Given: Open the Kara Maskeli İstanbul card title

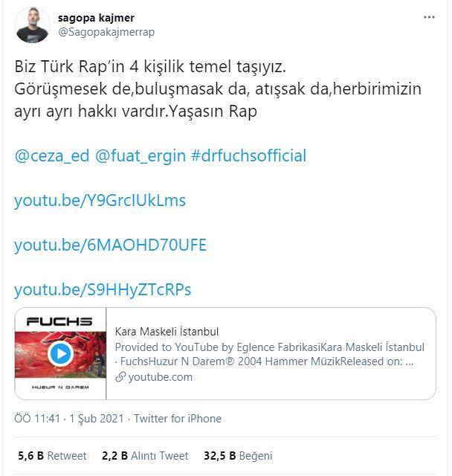Looking at the screenshot, I should coord(167,332).
